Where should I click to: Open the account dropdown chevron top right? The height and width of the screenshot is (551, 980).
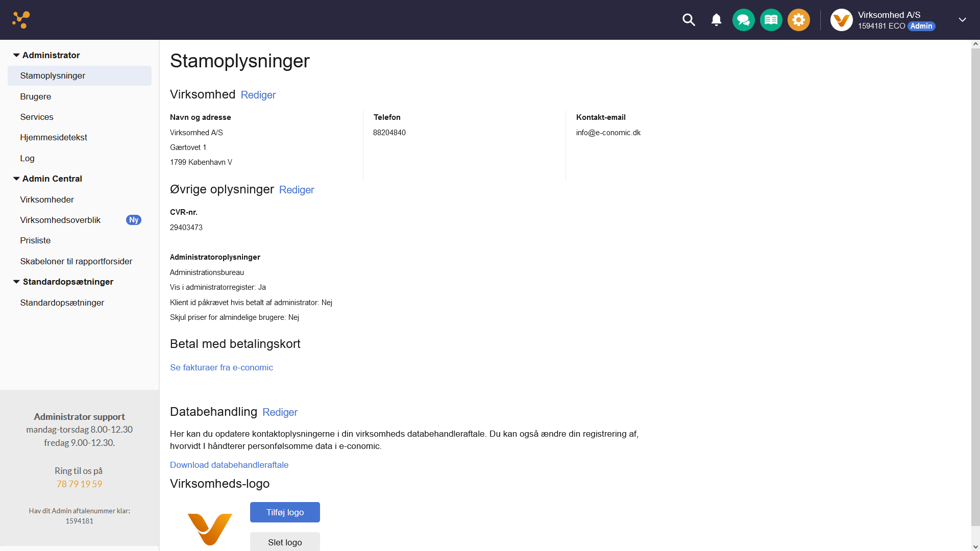(962, 20)
